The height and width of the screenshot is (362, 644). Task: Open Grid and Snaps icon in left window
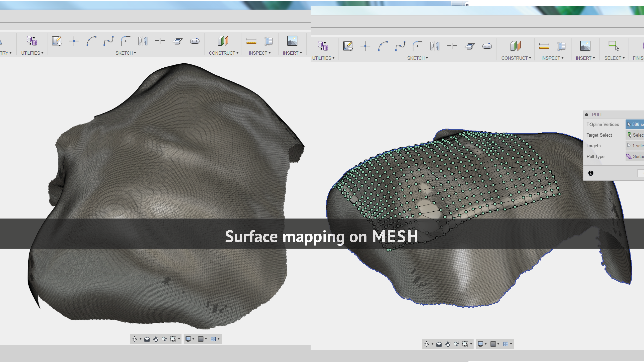tap(201, 339)
